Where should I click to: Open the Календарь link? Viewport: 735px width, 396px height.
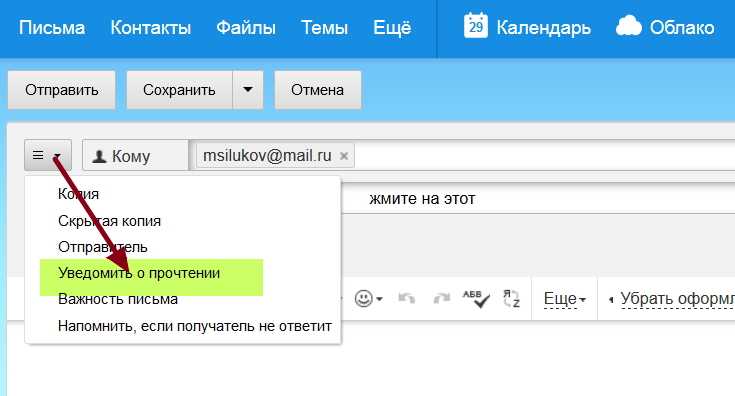[544, 28]
